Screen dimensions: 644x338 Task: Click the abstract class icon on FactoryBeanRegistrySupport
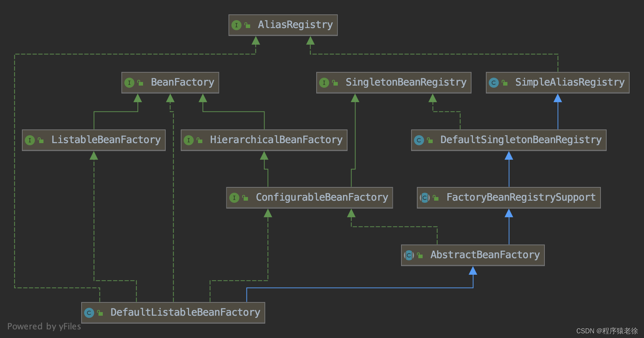[x=425, y=198]
